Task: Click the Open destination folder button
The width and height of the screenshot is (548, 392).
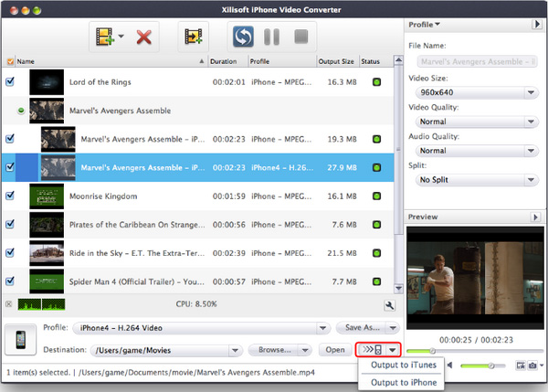Action: point(335,350)
